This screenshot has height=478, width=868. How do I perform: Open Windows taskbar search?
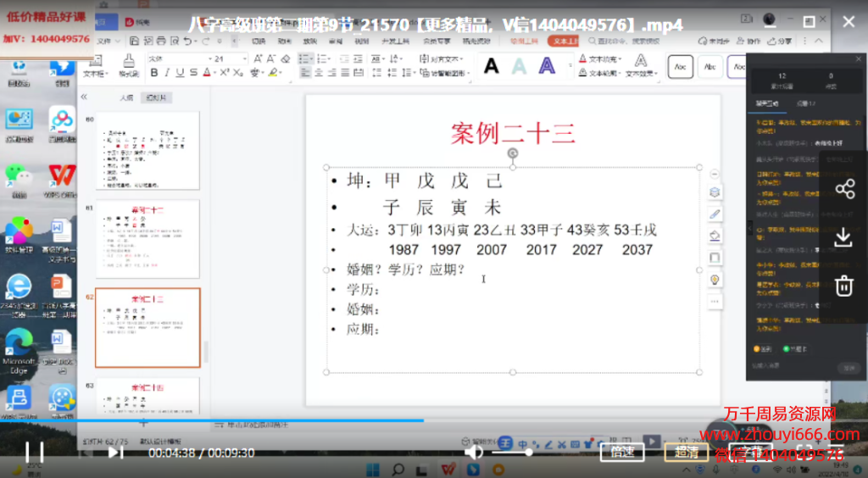398,470
